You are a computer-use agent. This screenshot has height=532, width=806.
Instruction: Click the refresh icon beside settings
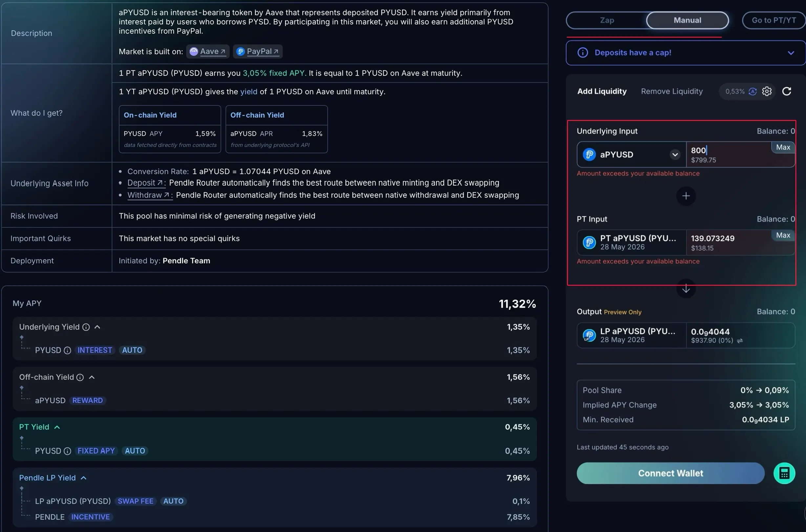pos(787,91)
